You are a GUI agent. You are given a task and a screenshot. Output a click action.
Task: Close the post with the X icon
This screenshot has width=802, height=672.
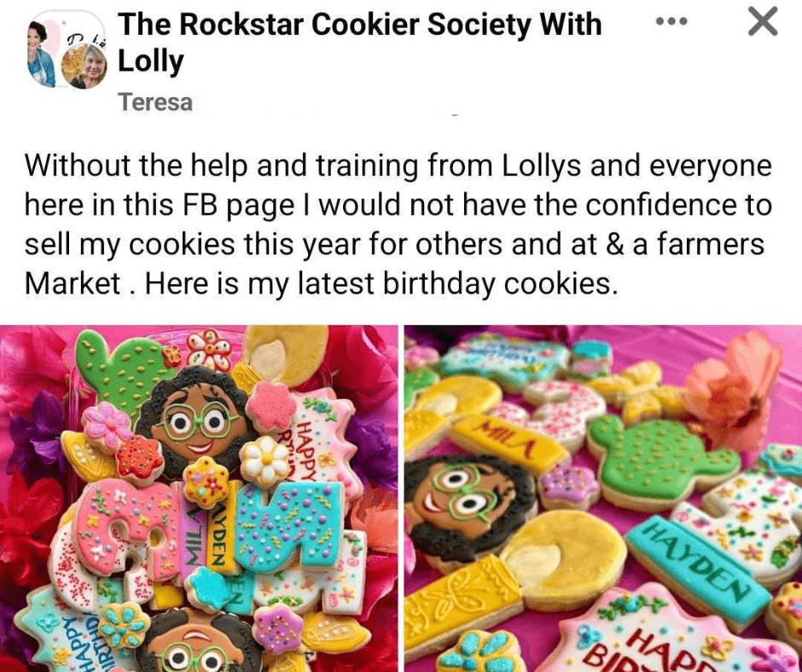(763, 21)
